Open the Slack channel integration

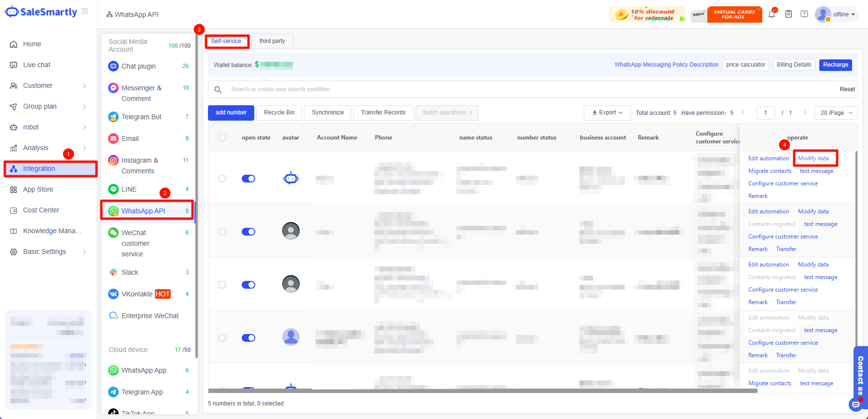130,272
